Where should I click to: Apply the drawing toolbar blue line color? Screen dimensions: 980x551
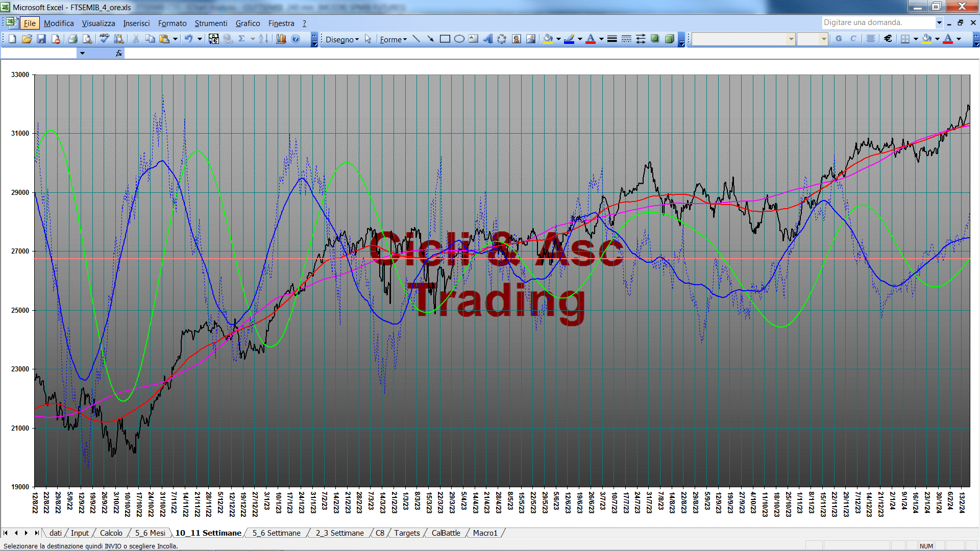(x=570, y=39)
